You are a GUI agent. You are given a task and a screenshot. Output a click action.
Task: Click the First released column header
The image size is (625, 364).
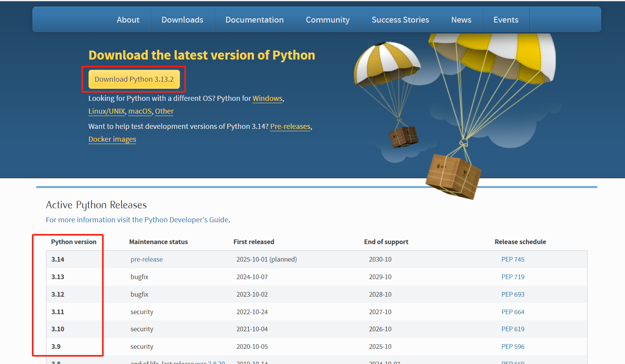coord(254,242)
